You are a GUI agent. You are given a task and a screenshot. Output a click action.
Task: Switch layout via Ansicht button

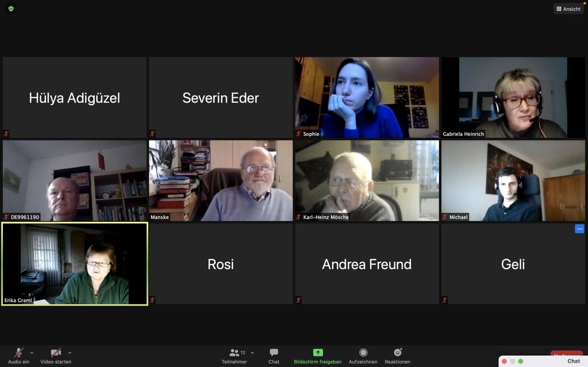568,8
